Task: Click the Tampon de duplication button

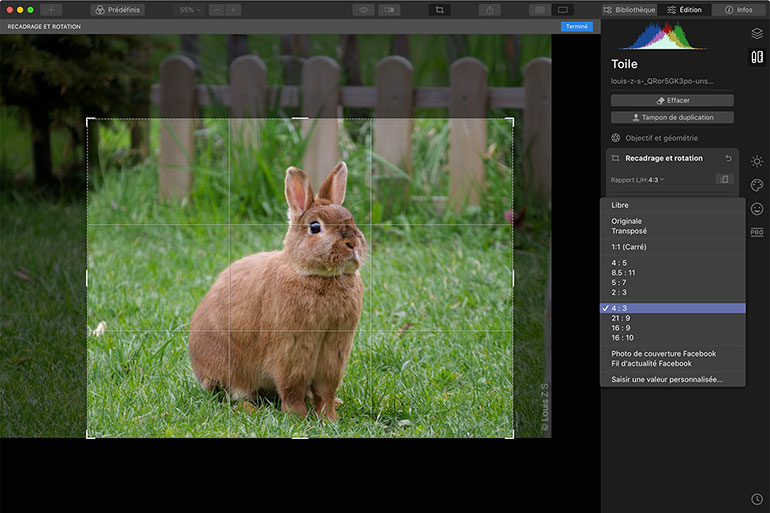Action: tap(672, 118)
